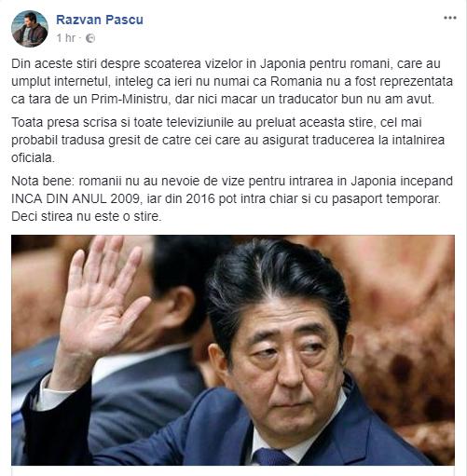Screen dimensions: 467x476
Task: Click the first paragraph starting "Din aceste stiri"
Action: coord(232,81)
